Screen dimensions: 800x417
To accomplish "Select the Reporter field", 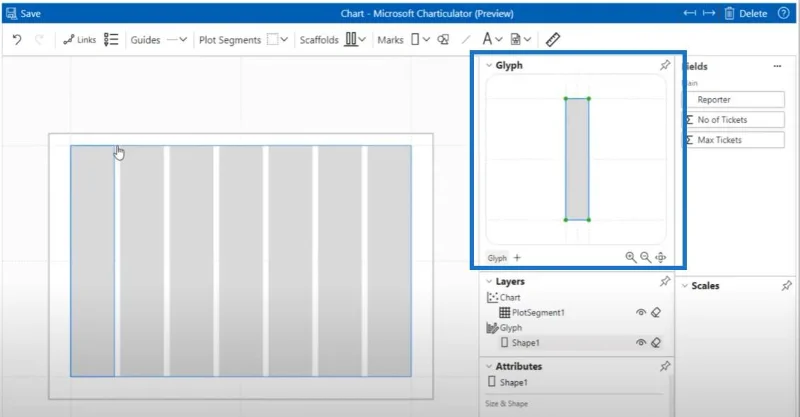I will tap(734, 100).
